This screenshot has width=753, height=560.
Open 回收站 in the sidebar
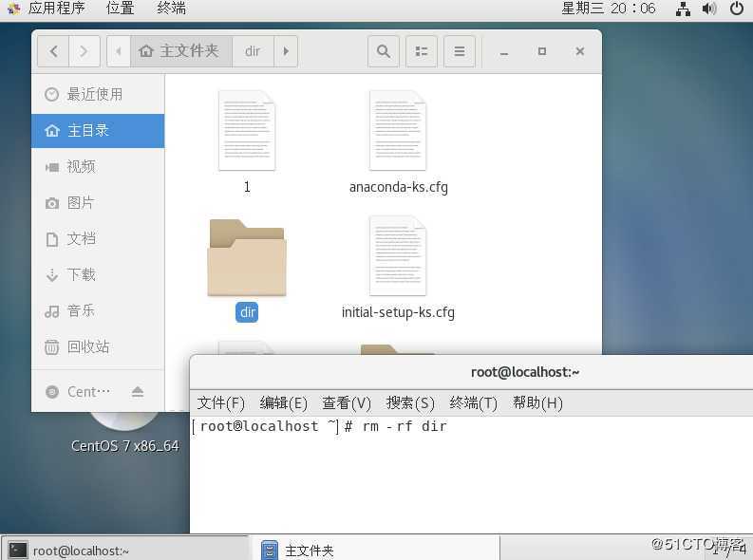[x=98, y=346]
